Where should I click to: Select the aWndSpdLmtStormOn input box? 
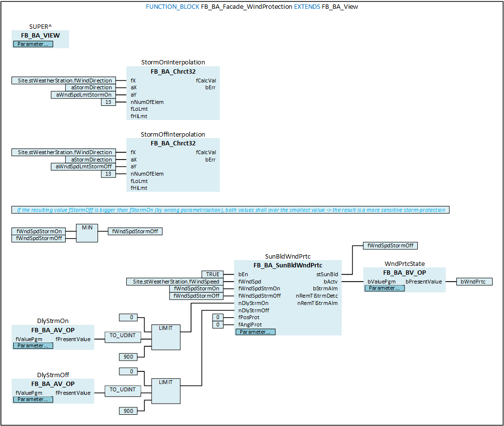coord(83,95)
